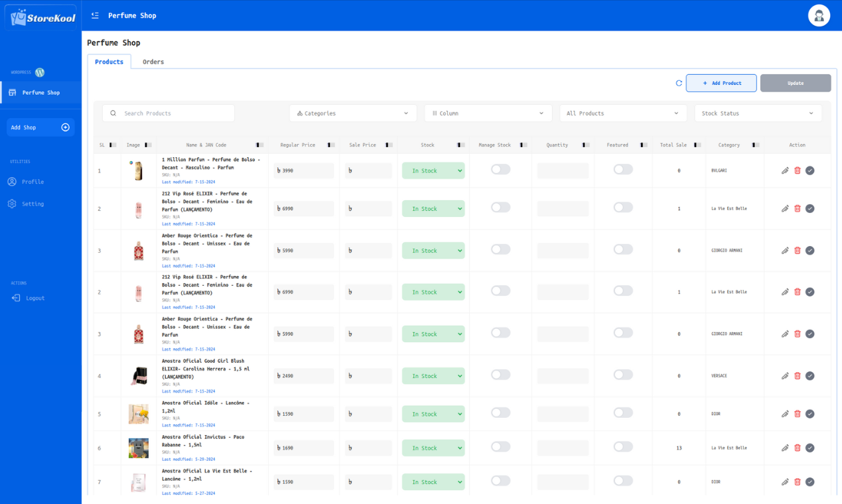
Task: Toggle Featured for Good Girl Blush ELIXIR
Action: click(x=623, y=375)
